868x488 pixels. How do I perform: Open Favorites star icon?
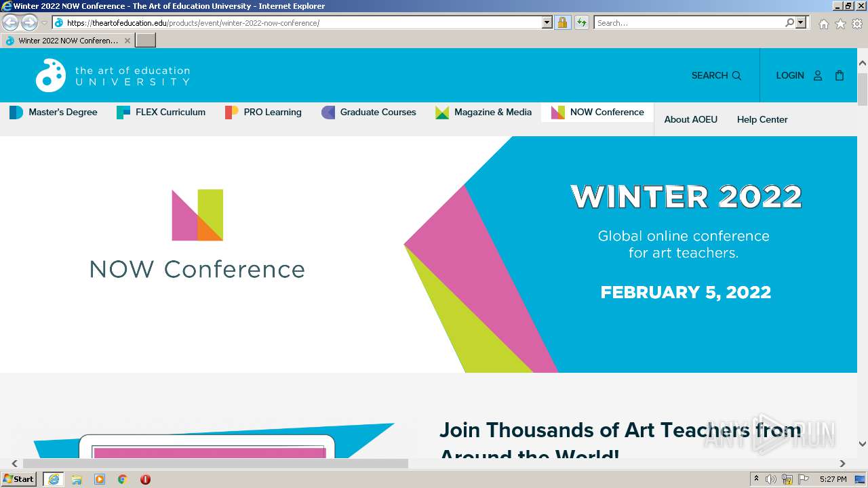tap(840, 24)
